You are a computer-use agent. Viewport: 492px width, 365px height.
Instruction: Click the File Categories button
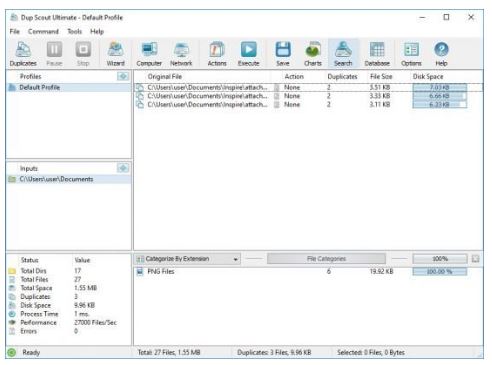coord(326,259)
